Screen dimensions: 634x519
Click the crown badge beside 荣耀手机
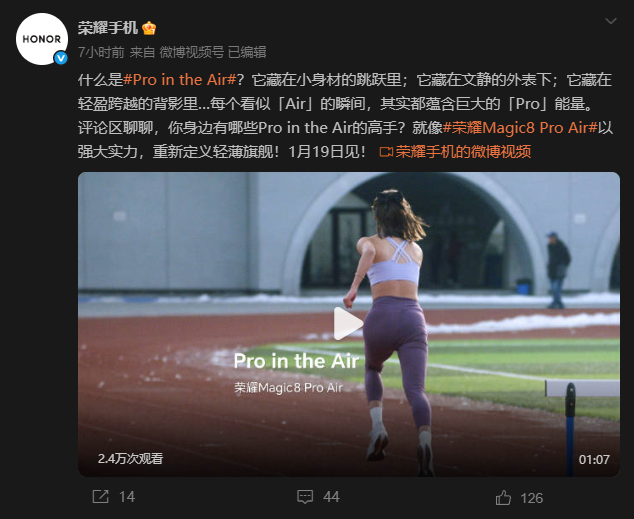(149, 28)
